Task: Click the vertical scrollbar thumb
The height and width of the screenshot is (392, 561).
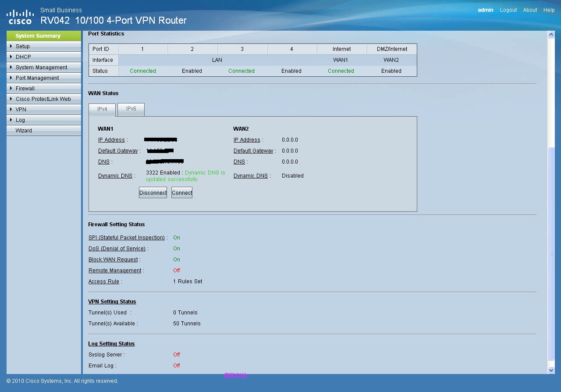Action: pyautogui.click(x=551, y=253)
